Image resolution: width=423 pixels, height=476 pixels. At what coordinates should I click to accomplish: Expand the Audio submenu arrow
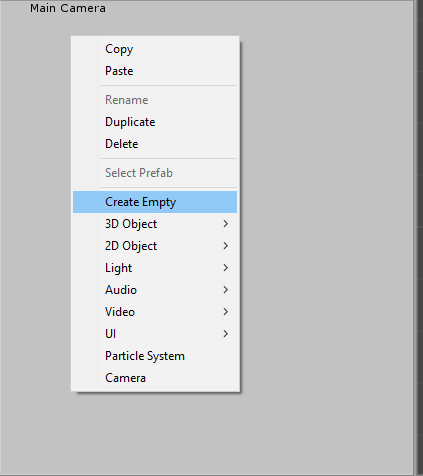(226, 290)
